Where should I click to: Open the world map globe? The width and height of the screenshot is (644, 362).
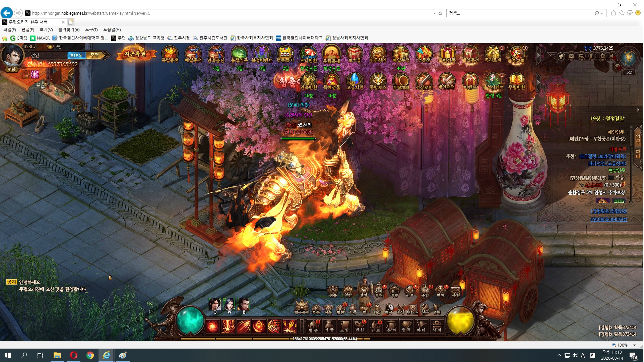point(628,57)
